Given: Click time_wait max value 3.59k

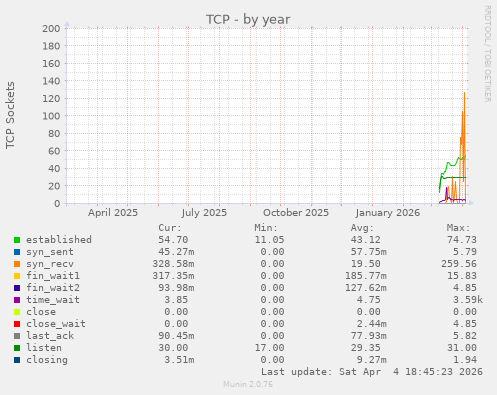Looking at the screenshot, I should [x=468, y=300].
